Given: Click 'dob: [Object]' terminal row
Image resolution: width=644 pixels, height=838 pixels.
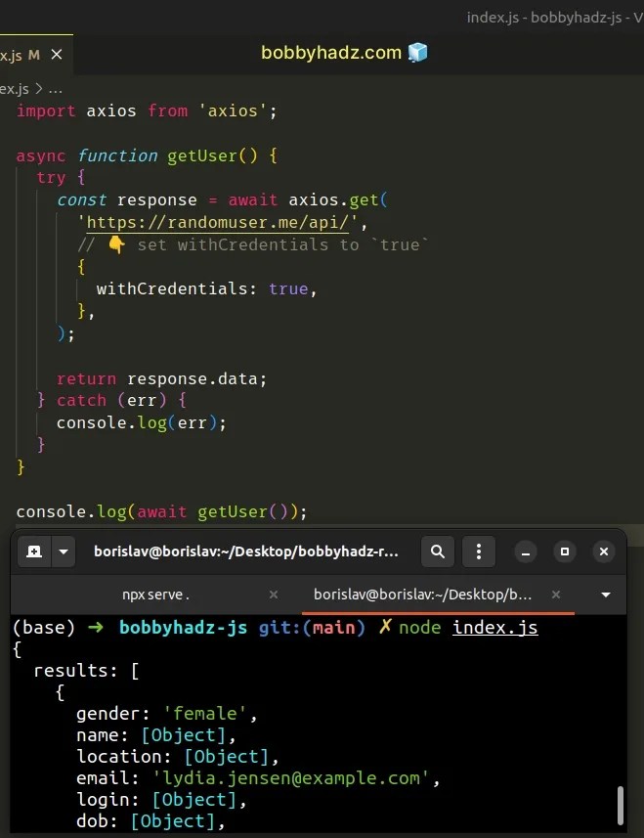Looking at the screenshot, I should click(150, 821).
